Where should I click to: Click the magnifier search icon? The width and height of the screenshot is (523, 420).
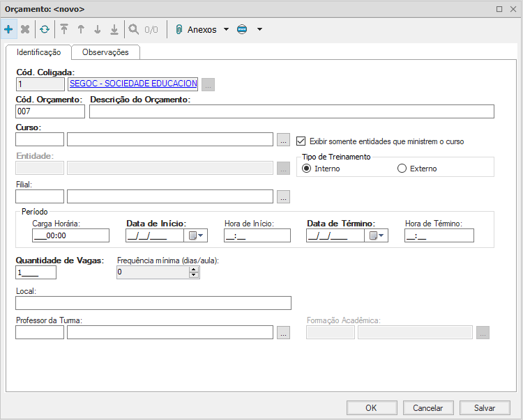click(133, 29)
